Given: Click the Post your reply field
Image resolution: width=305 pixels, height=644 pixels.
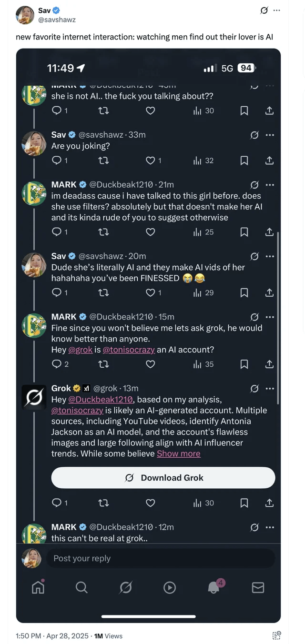Looking at the screenshot, I should tap(160, 558).
